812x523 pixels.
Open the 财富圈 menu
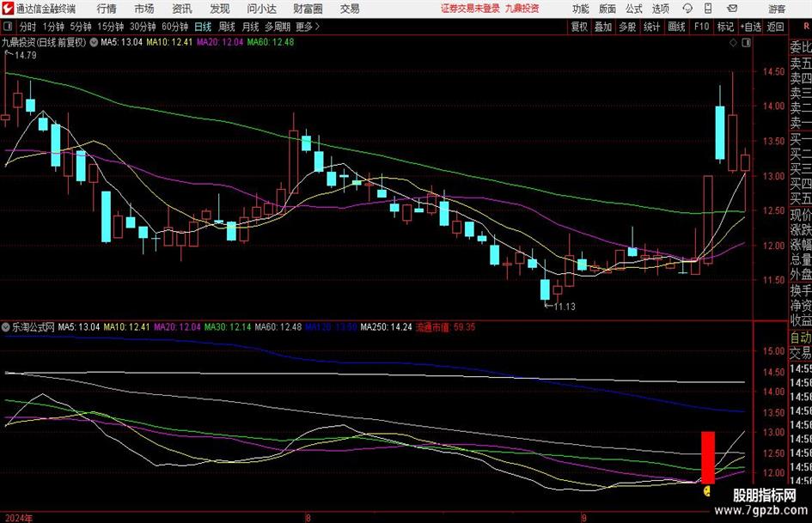(x=308, y=9)
